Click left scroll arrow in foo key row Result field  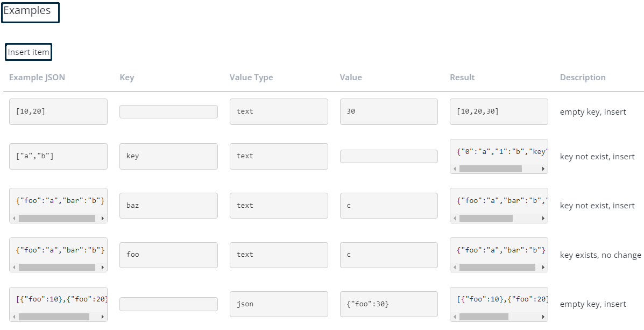click(455, 268)
